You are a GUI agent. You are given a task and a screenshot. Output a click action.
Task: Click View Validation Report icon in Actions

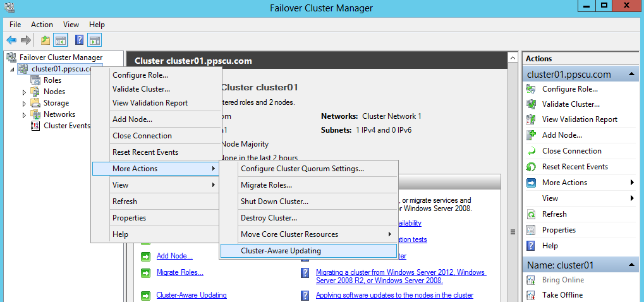[531, 119]
